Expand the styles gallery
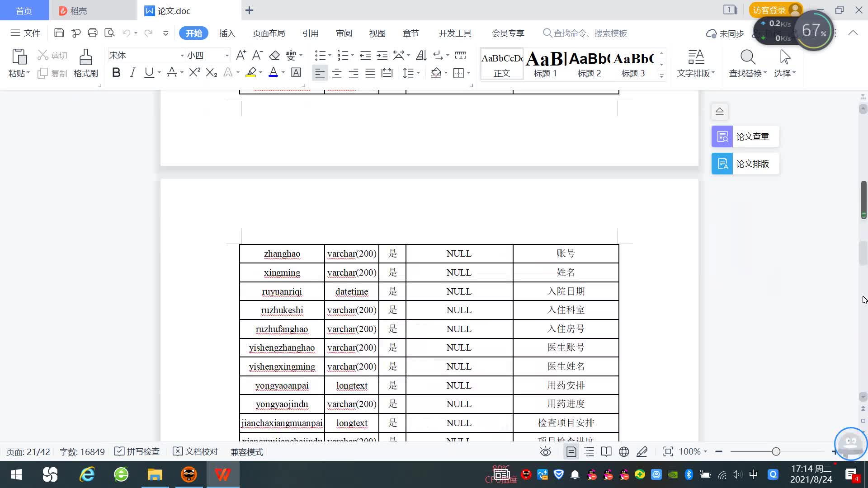The image size is (868, 488). tap(661, 75)
